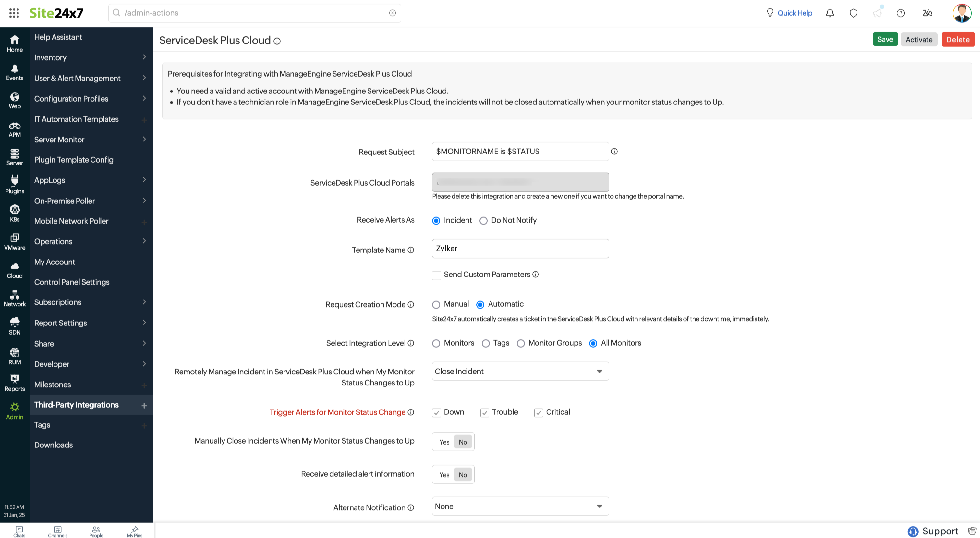Uncheck the Down status checkbox

pos(436,413)
